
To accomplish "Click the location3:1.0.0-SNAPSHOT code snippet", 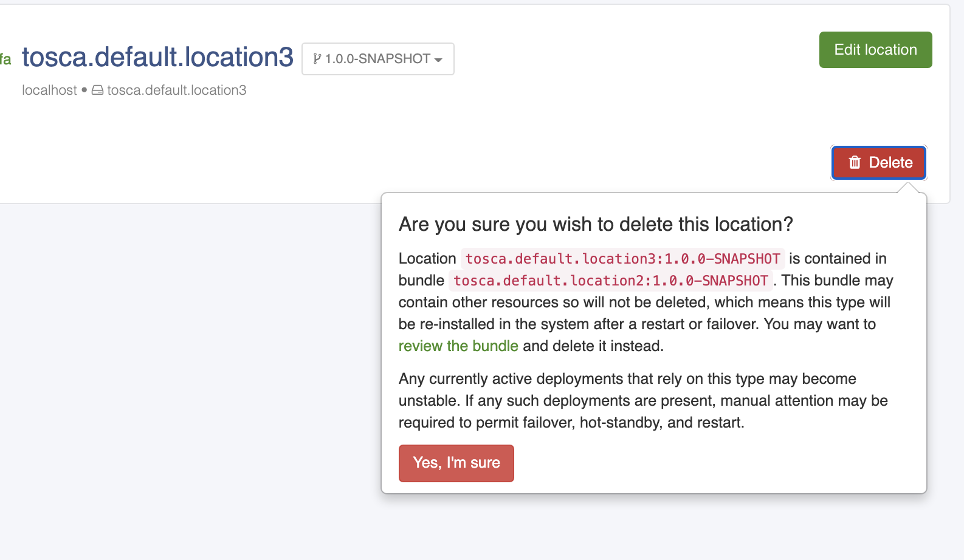I will click(x=622, y=259).
